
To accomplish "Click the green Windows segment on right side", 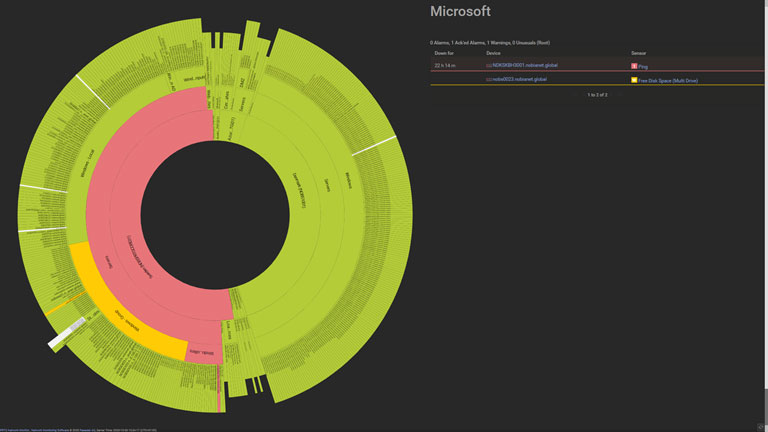I will pyautogui.click(x=348, y=180).
